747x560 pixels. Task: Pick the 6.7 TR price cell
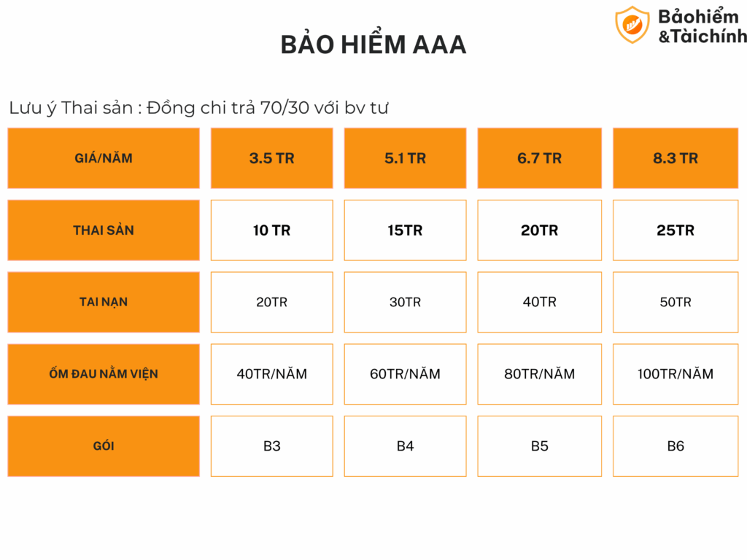[x=539, y=158]
